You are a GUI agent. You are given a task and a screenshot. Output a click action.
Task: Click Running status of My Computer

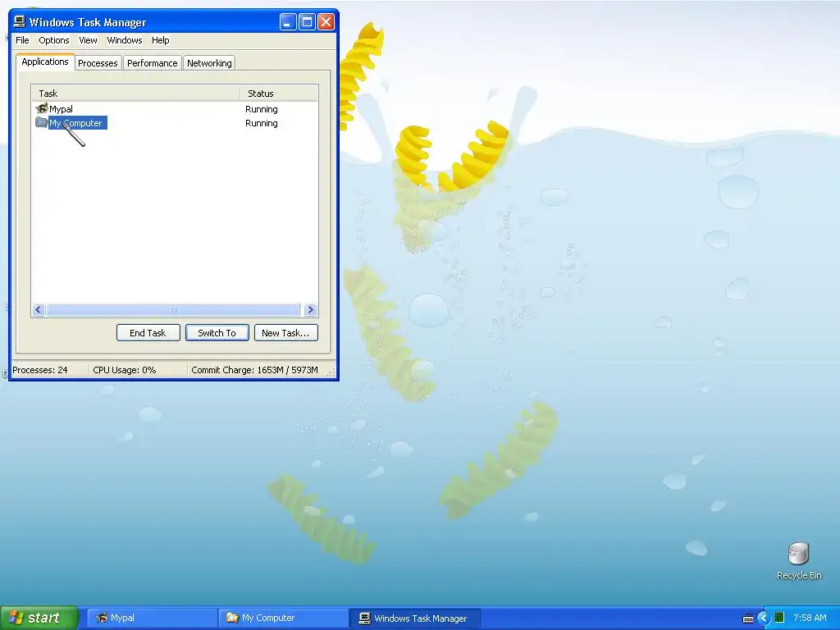262,123
